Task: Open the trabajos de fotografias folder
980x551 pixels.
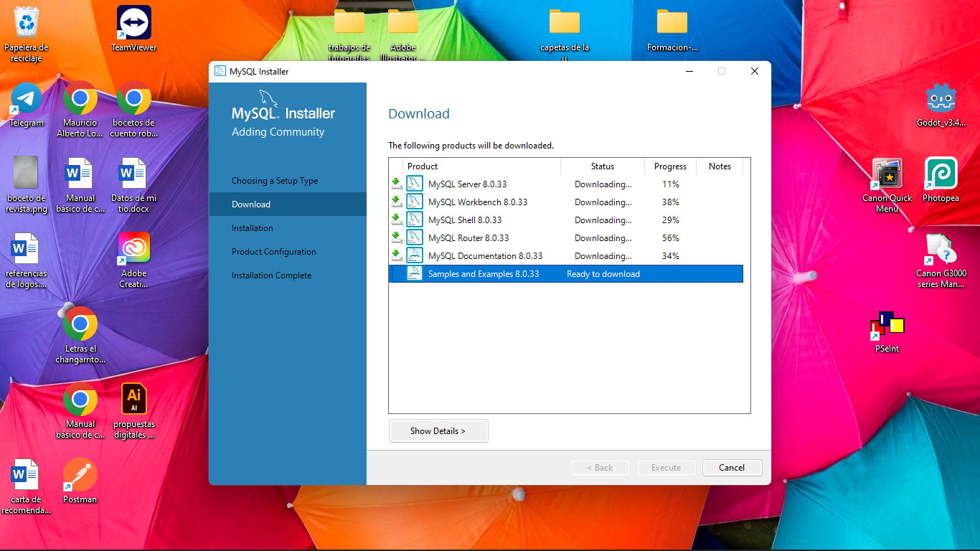Action: click(x=349, y=34)
